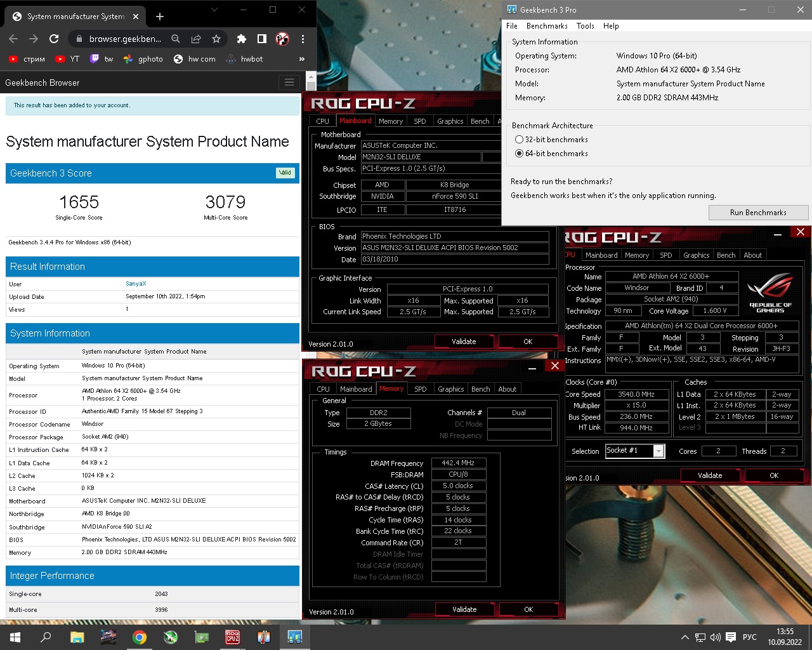
Task: Open the Chrome extensions puzzle icon
Action: tap(241, 39)
